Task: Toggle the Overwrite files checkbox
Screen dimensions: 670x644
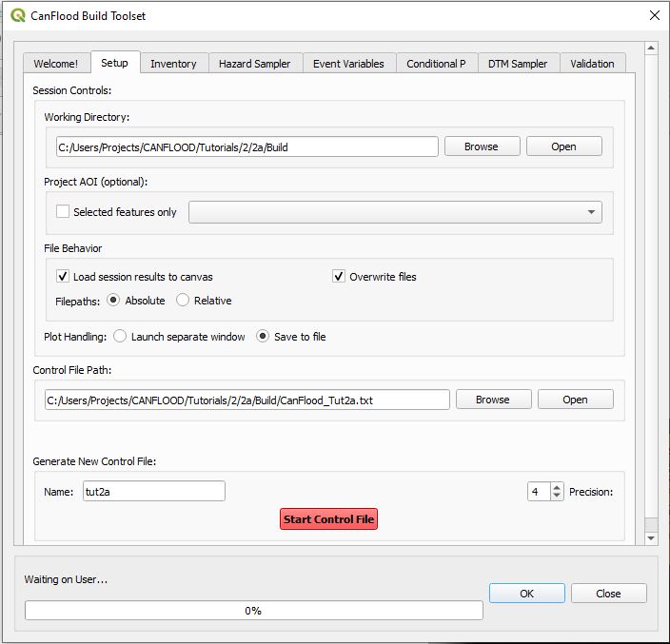Action: click(x=339, y=276)
